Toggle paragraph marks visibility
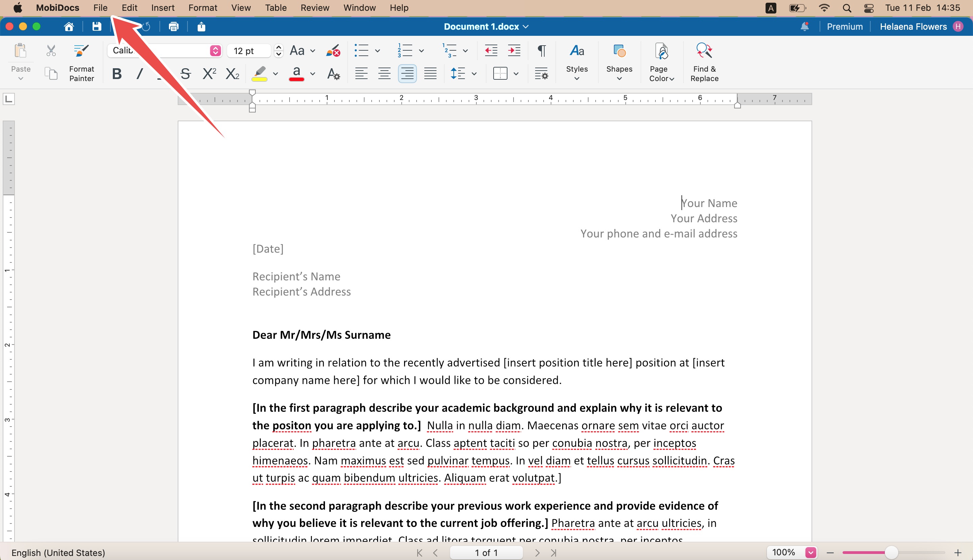Viewport: 973px width, 560px height. (541, 50)
